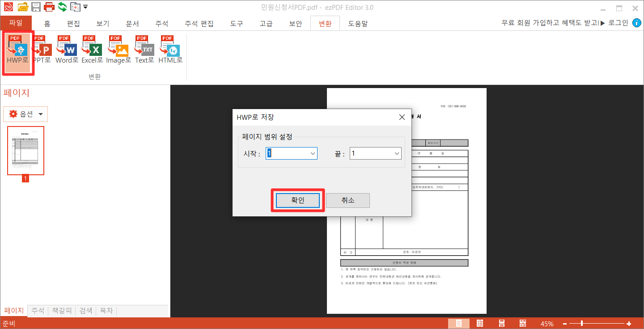Viewport: 644px width, 329px height.
Task: Click the ezPDF app logo icon
Action: 8,7
